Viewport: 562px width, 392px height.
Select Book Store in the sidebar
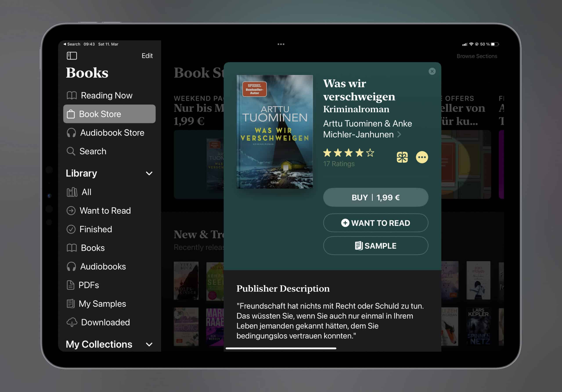109,114
